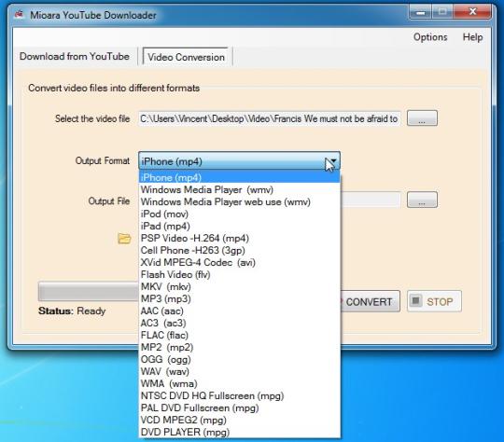
Task: Click the stop square icon
Action: tap(415, 301)
